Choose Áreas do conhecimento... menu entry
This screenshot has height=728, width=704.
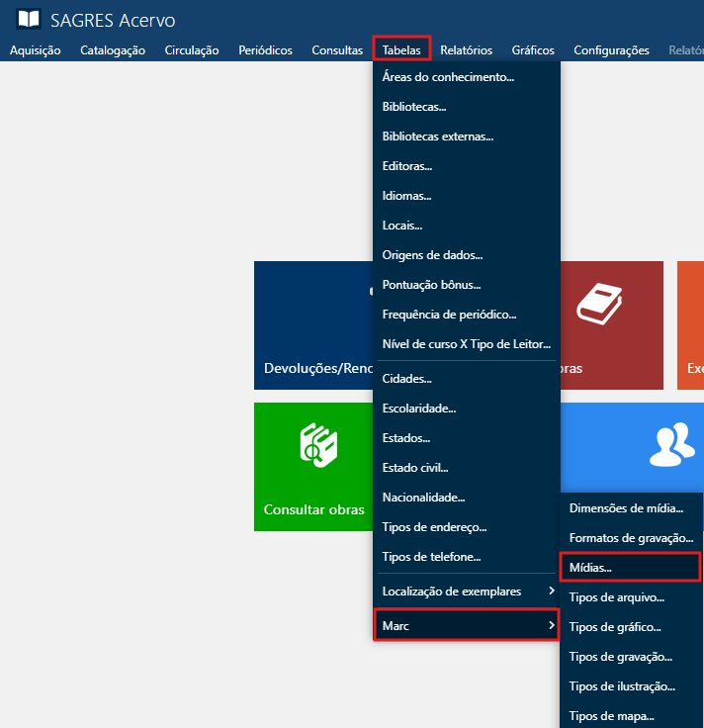click(x=448, y=77)
